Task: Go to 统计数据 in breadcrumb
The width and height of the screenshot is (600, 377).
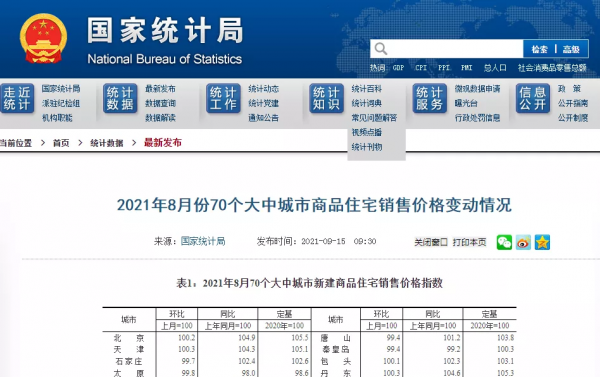Action: tap(107, 143)
